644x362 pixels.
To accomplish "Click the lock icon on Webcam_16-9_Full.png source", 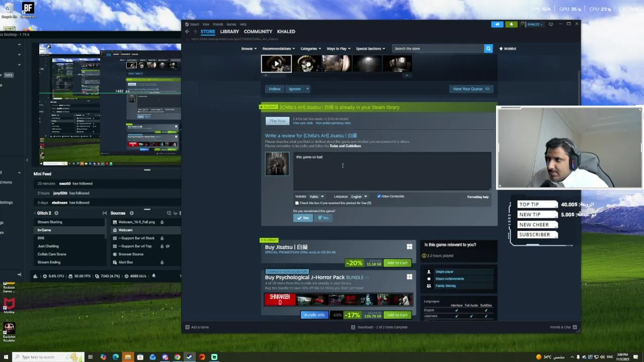I will click(x=162, y=222).
